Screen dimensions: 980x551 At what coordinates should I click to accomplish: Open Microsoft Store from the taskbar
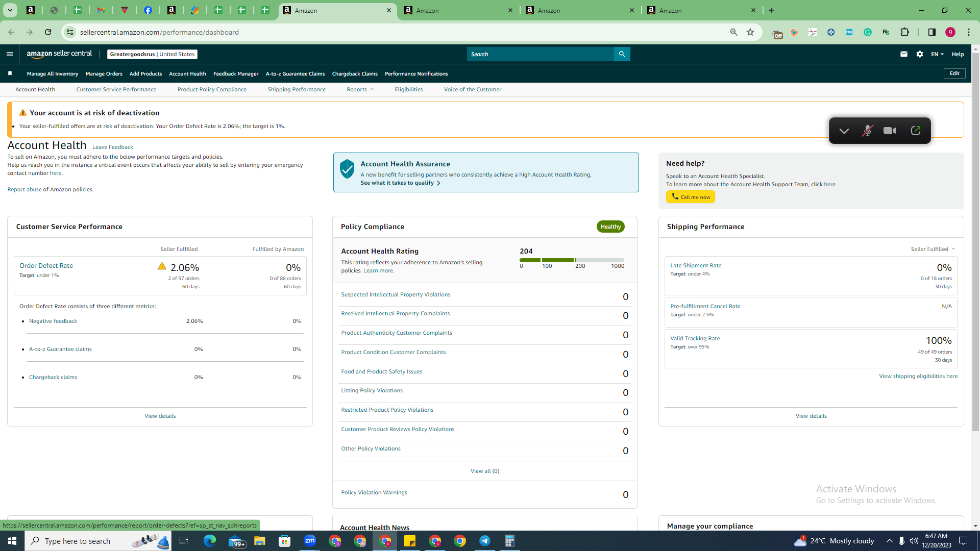pos(285,541)
